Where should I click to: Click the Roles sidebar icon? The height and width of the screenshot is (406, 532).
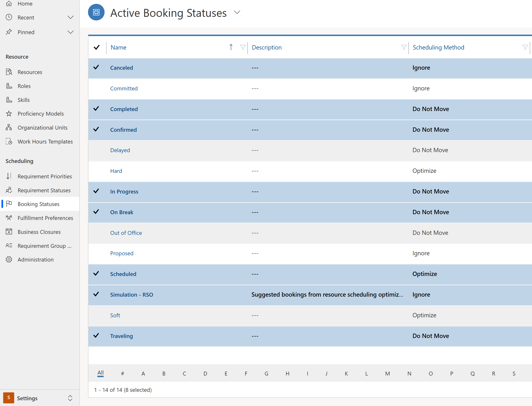[9, 86]
